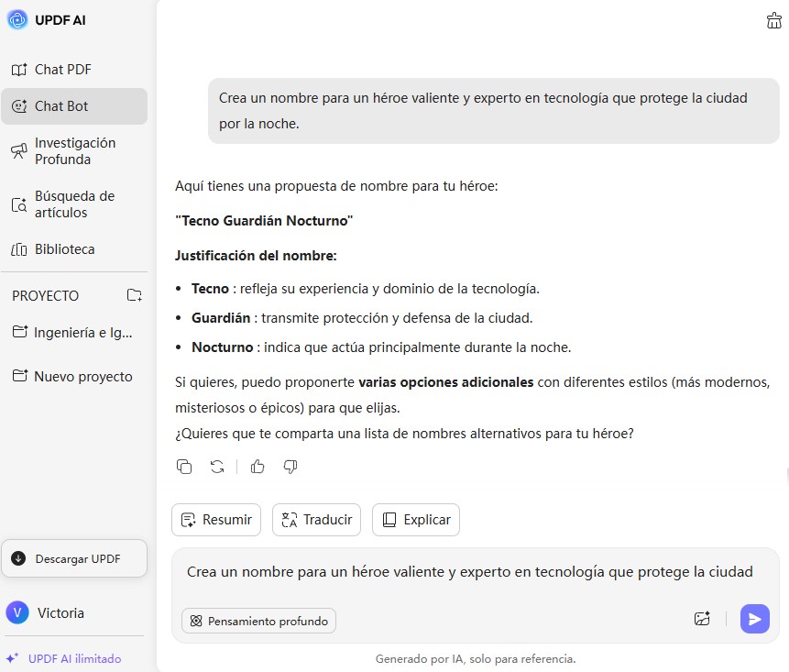This screenshot has width=789, height=672.
Task: Give the response a thumbs up
Action: 258,467
